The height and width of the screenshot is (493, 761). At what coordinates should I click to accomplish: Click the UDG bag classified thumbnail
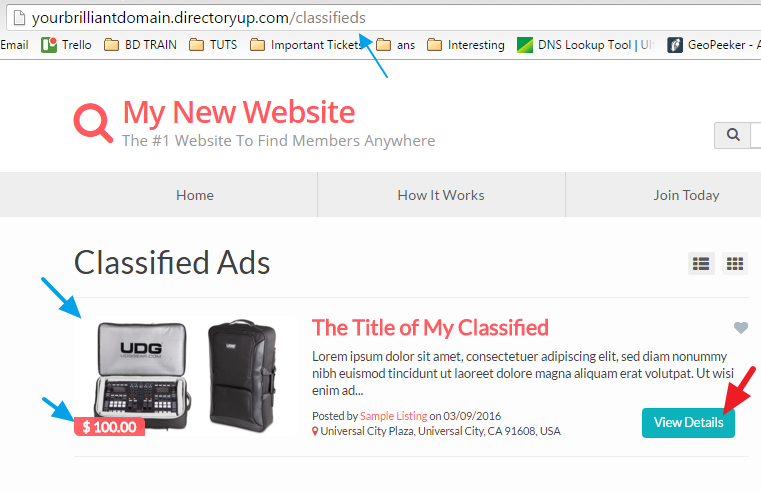186,377
